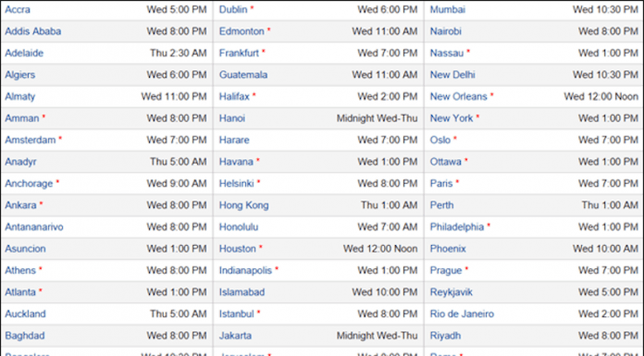This screenshot has width=644, height=356.
Task: Go to the Anchorage time page
Action: click(x=29, y=183)
